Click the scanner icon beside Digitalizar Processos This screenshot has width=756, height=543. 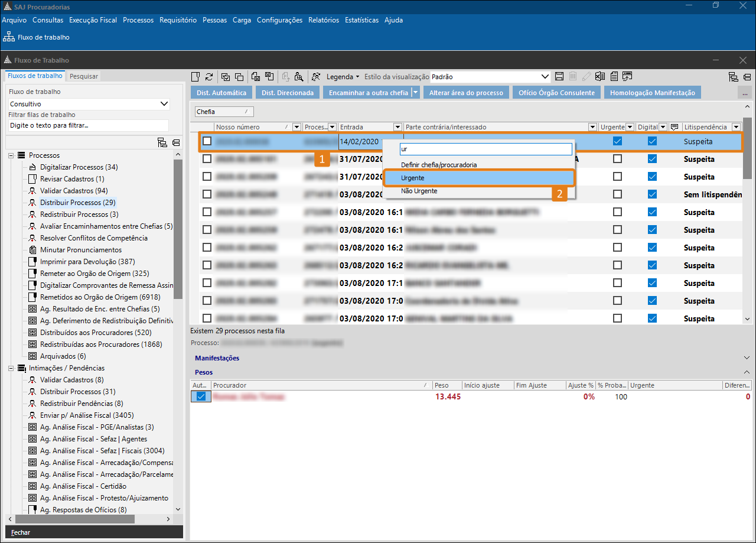(x=33, y=167)
